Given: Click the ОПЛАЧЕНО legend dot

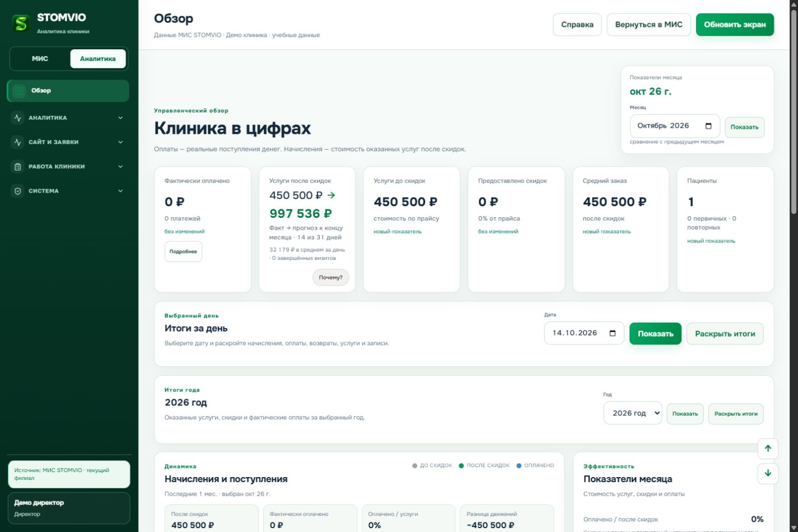Looking at the screenshot, I should 519,466.
